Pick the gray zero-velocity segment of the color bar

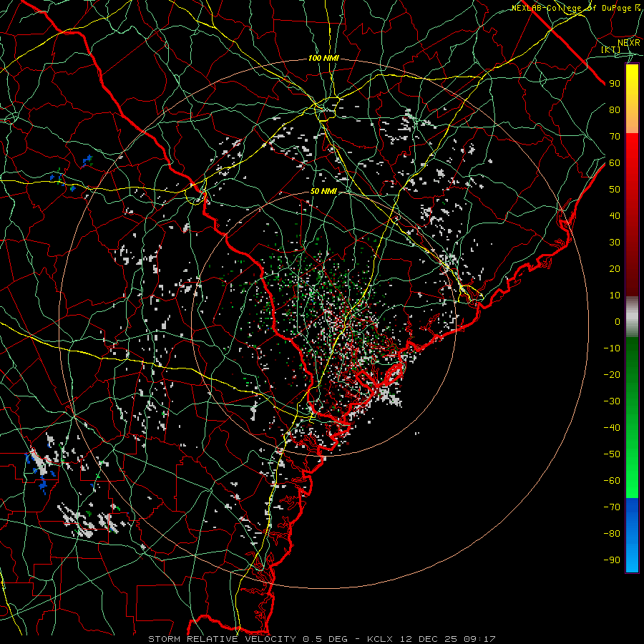point(632,317)
